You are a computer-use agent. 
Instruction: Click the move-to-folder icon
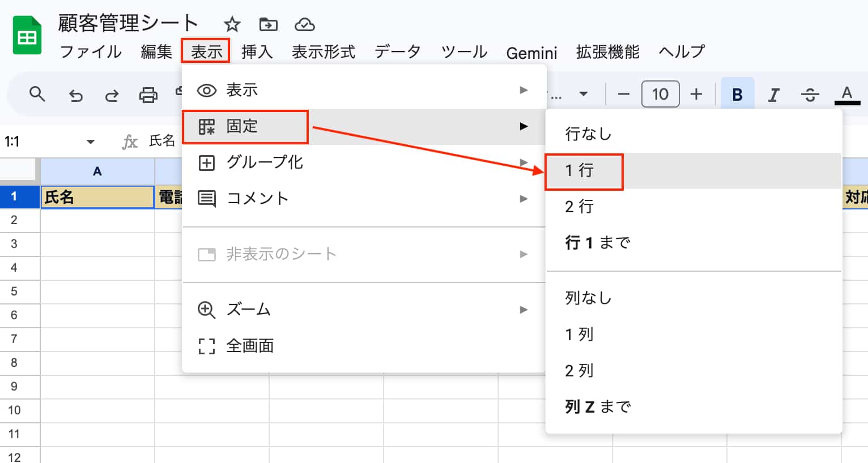tap(268, 24)
